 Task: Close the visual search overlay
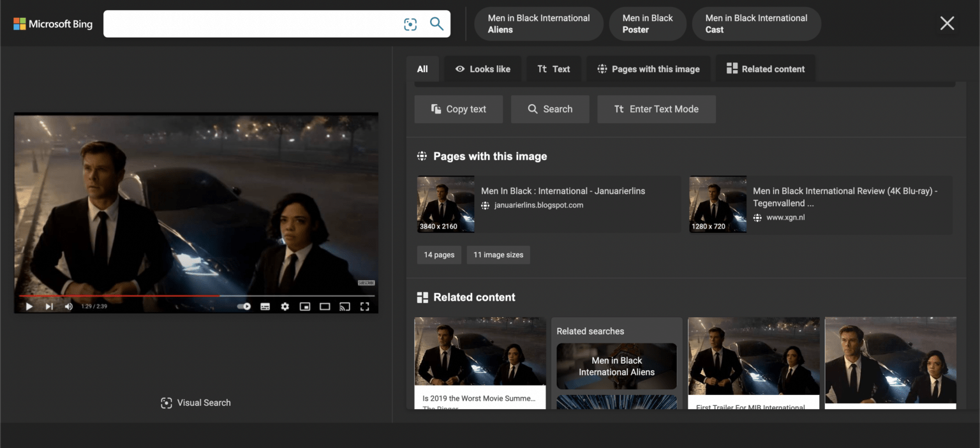tap(947, 24)
